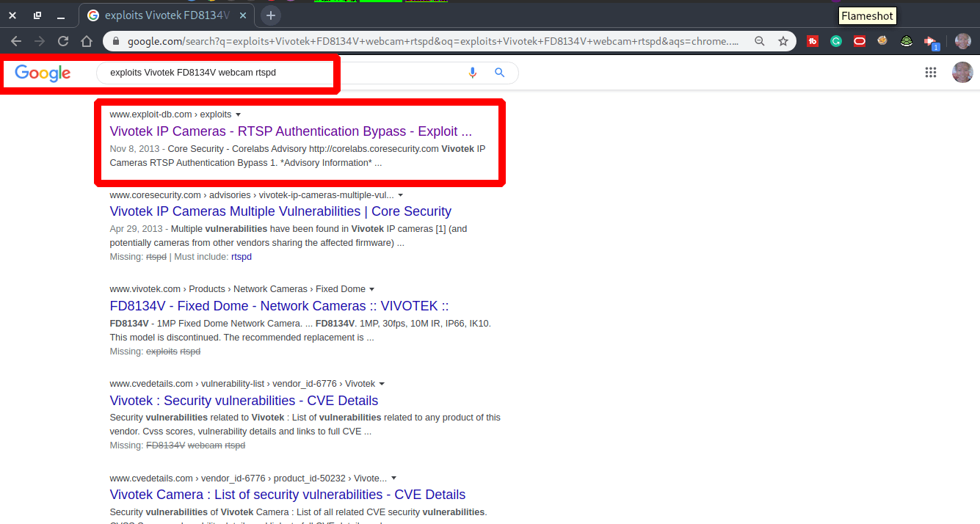Screen dimensions: 980x524
Task: Open the Google apps grid
Action: point(931,73)
